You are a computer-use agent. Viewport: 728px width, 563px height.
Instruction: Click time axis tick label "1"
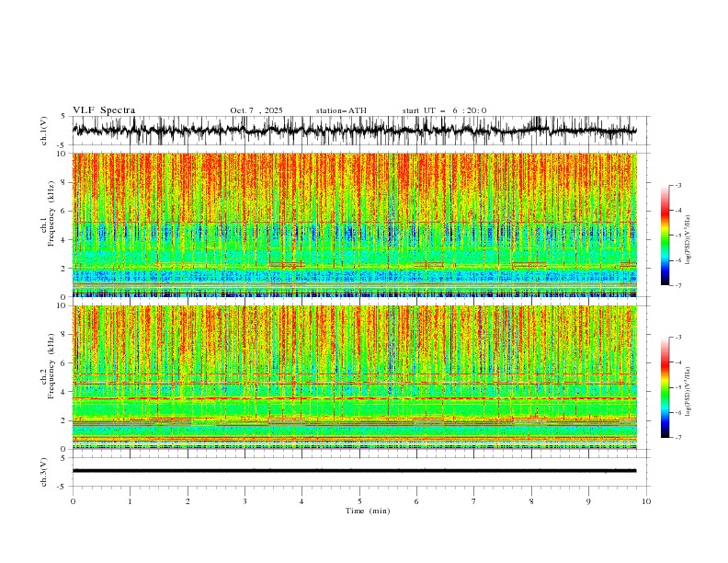(130, 501)
